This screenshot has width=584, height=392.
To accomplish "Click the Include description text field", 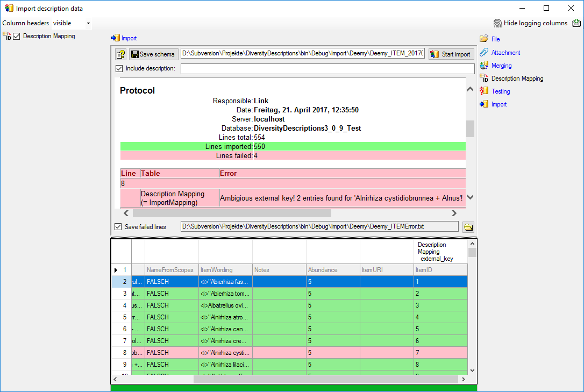I will pos(327,69).
